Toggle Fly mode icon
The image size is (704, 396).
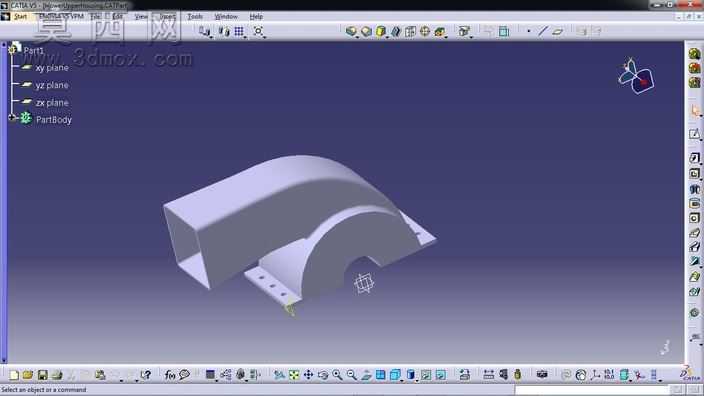pos(278,375)
